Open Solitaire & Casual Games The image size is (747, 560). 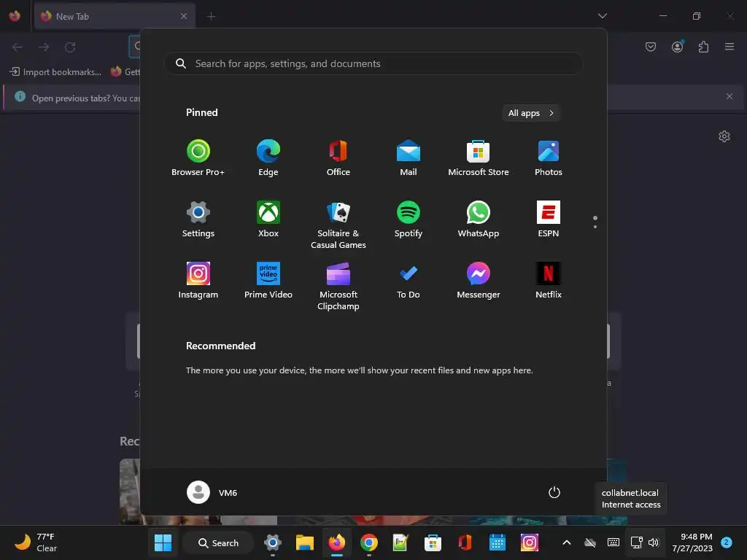pyautogui.click(x=338, y=225)
